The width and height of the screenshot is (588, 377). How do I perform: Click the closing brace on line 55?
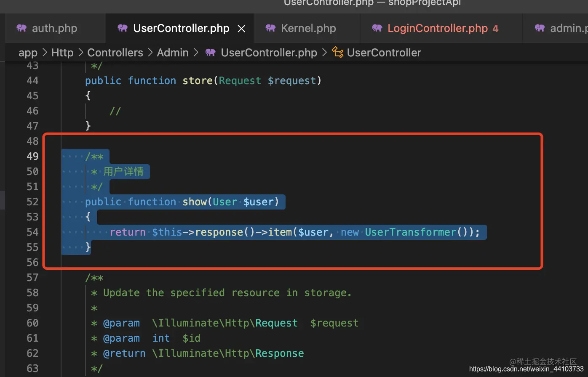(88, 247)
